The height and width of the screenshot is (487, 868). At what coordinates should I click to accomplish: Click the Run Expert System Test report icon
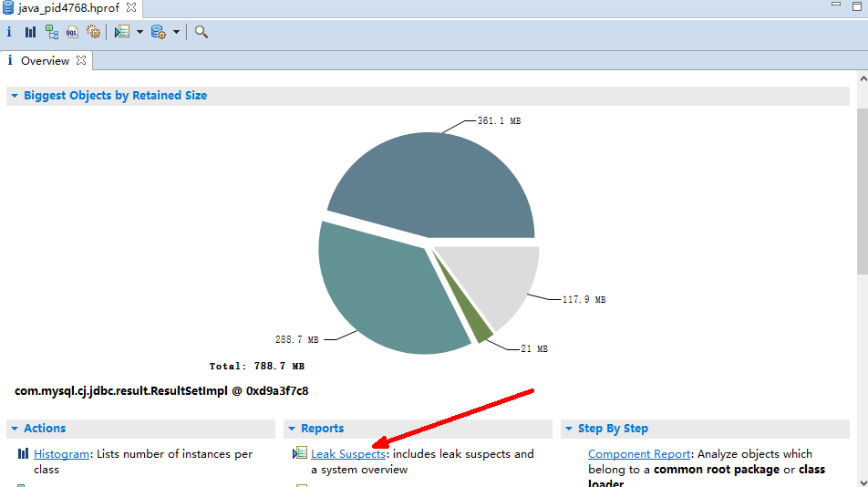click(x=122, y=32)
